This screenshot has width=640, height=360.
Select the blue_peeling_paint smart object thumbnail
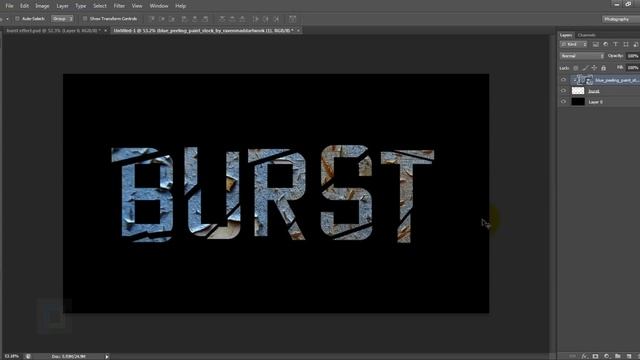pyautogui.click(x=584, y=80)
